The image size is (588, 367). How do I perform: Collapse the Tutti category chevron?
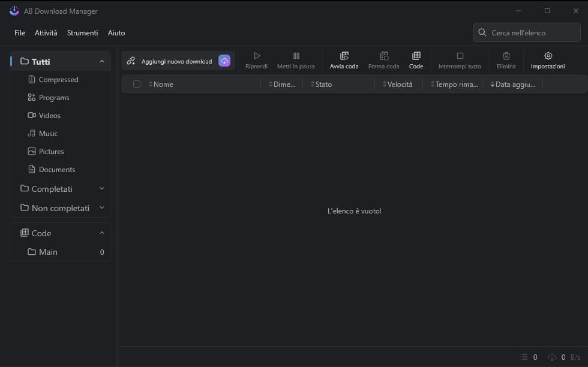tap(102, 61)
